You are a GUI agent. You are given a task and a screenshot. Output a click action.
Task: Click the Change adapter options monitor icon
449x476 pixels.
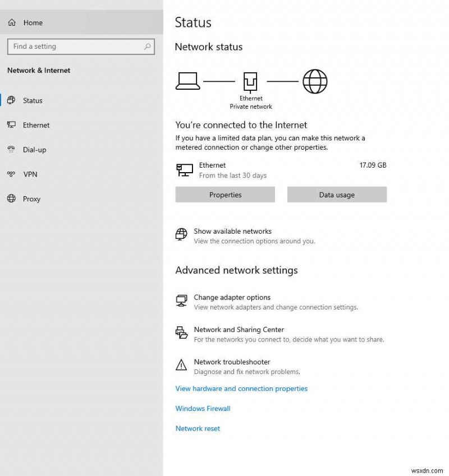click(x=181, y=301)
